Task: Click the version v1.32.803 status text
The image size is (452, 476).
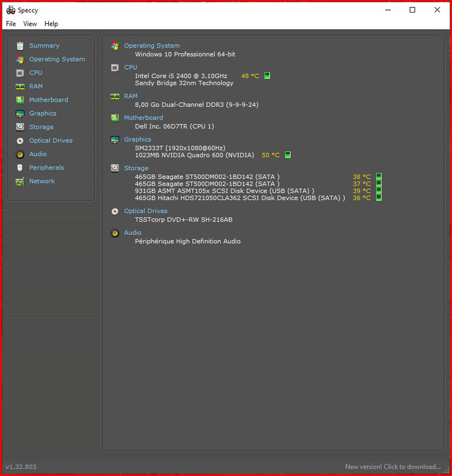Action: [x=21, y=466]
